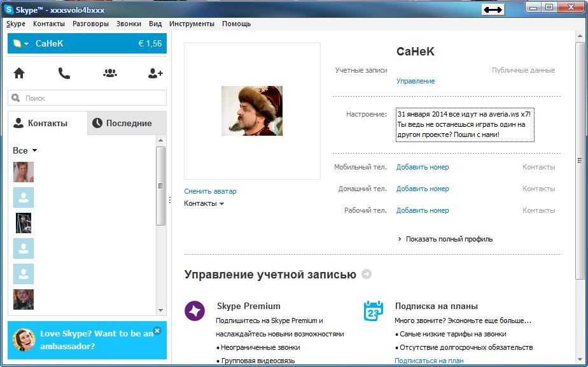This screenshot has width=588, height=367.
Task: Open the Инструменты menu
Action: pos(191,24)
